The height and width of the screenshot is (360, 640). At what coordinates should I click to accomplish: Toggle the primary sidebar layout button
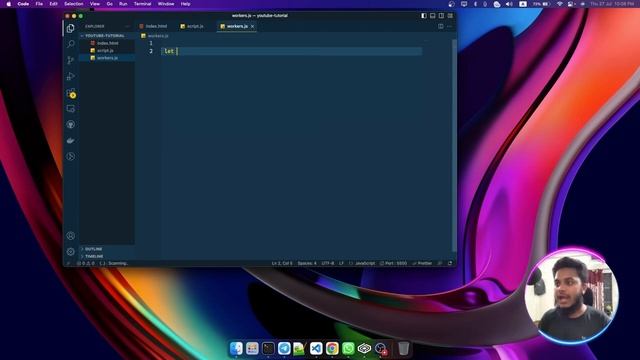tap(424, 16)
